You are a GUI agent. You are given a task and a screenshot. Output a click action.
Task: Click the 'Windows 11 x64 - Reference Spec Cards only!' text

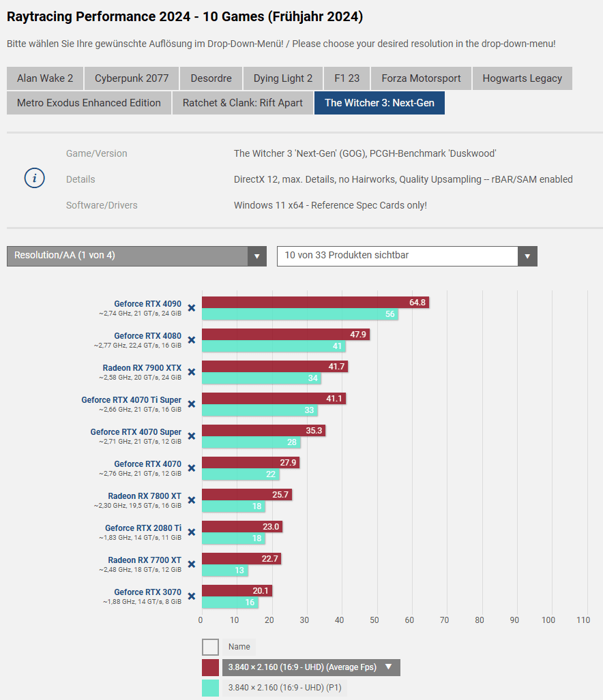pos(331,205)
